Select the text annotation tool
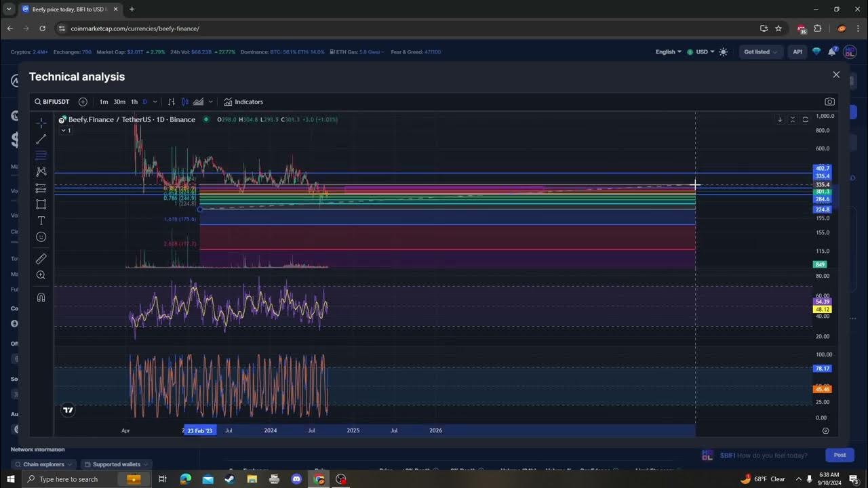The height and width of the screenshot is (488, 868). click(41, 221)
